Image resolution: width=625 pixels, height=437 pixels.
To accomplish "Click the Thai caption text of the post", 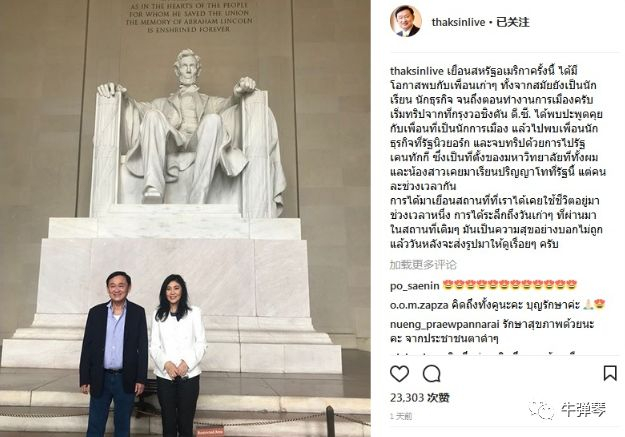I will point(497,157).
